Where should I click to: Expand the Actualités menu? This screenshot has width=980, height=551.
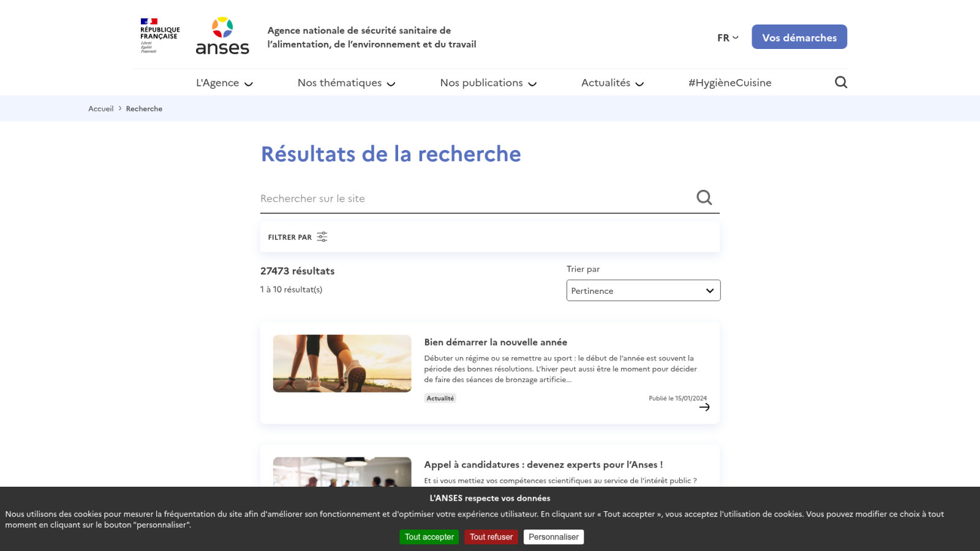[x=612, y=83]
